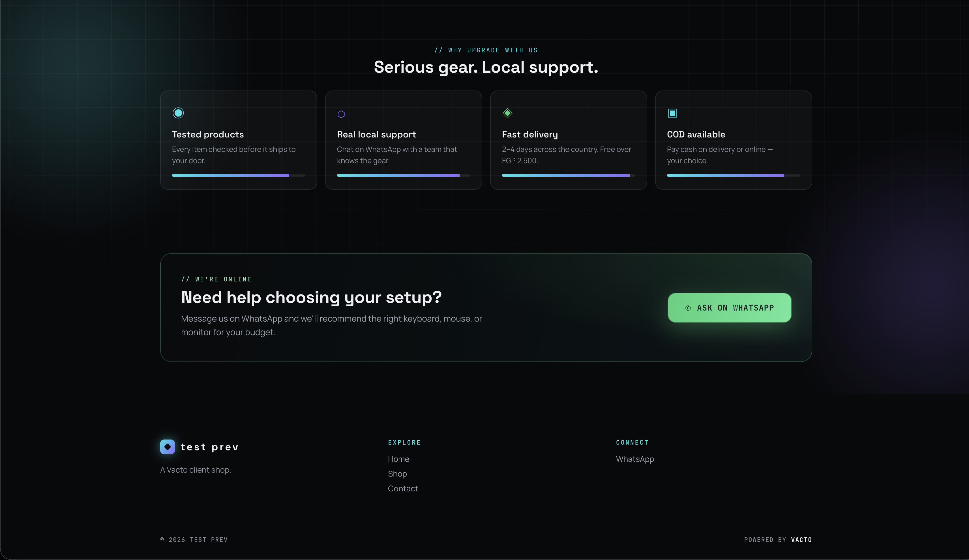
Task: Click the Message us on WhatsApp paragraph
Action: [x=331, y=325]
